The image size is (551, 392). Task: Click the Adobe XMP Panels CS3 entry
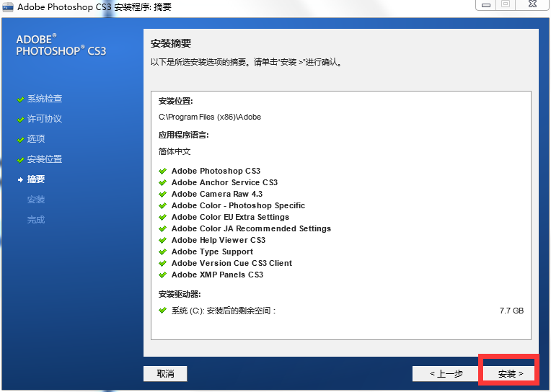click(x=217, y=275)
